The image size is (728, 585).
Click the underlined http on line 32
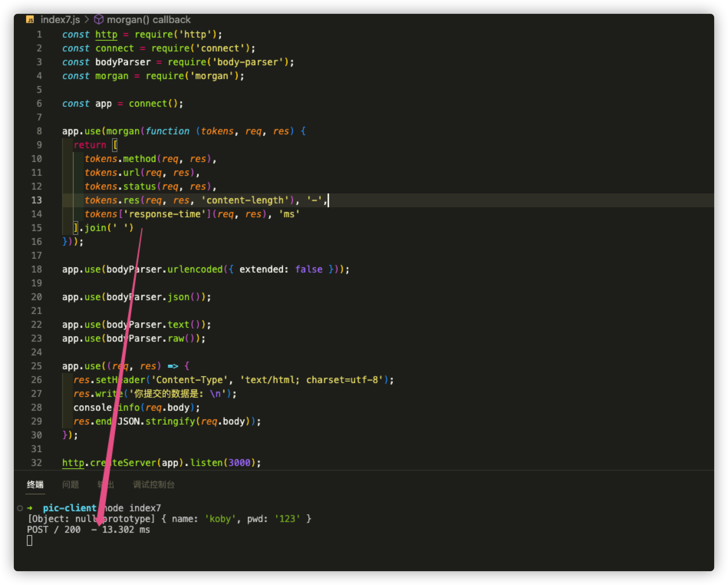[x=73, y=463]
